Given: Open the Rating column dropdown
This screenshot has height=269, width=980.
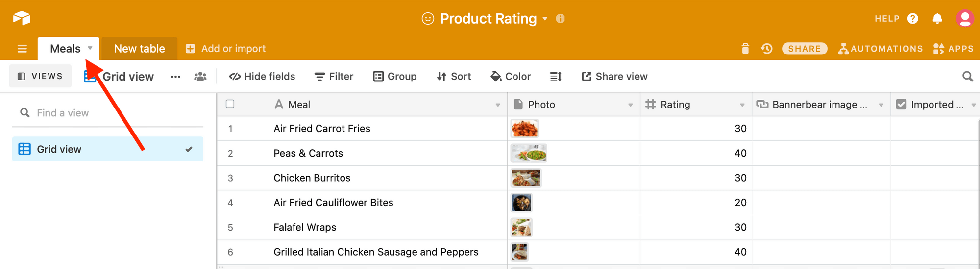Looking at the screenshot, I should (742, 105).
